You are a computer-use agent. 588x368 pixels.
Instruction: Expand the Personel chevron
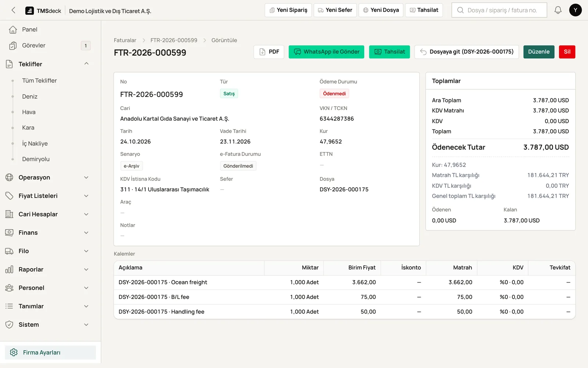86,288
